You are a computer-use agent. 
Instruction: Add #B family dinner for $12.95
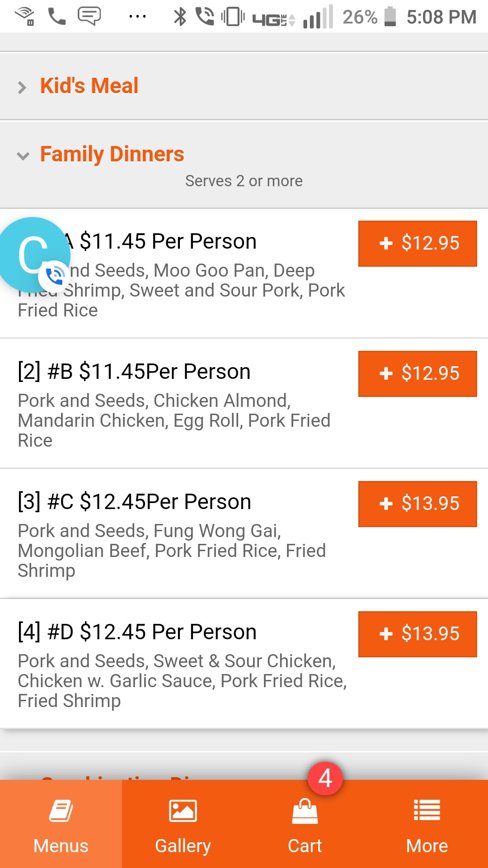point(418,374)
